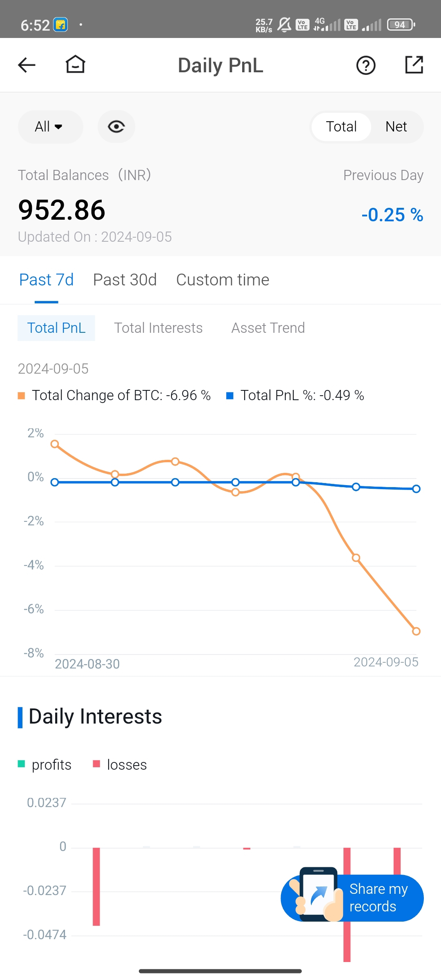Click the blue Total PnL legend marker
441x980 pixels.
230,395
